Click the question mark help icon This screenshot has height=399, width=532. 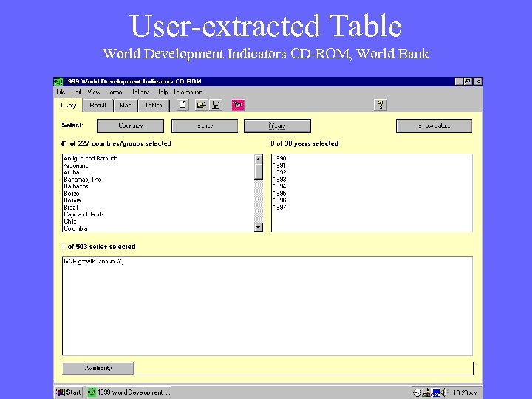click(x=381, y=104)
